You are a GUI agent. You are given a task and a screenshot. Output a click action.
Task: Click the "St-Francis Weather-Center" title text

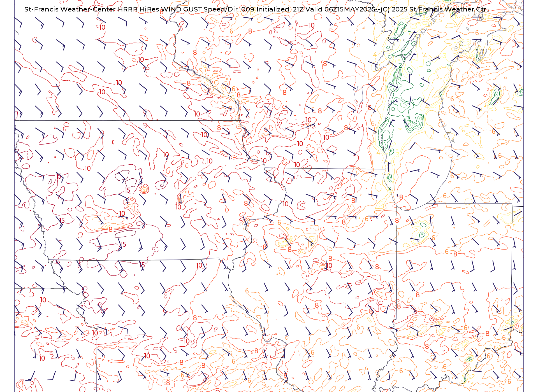(x=70, y=9)
